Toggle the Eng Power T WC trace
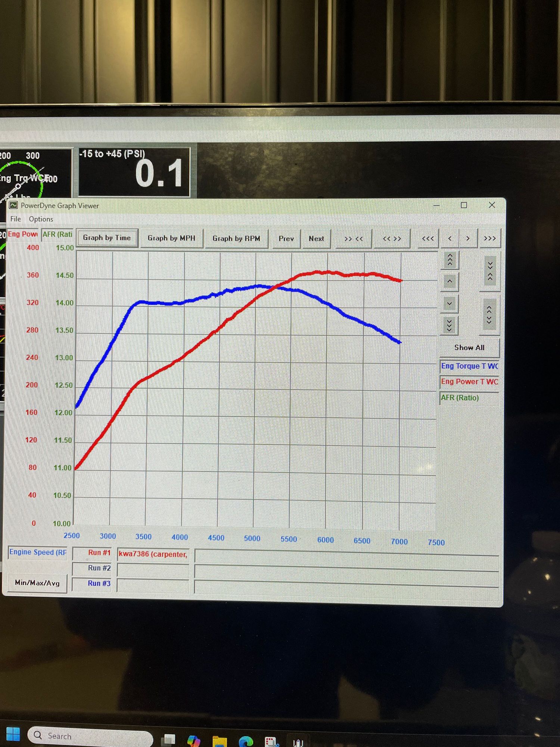 click(469, 382)
